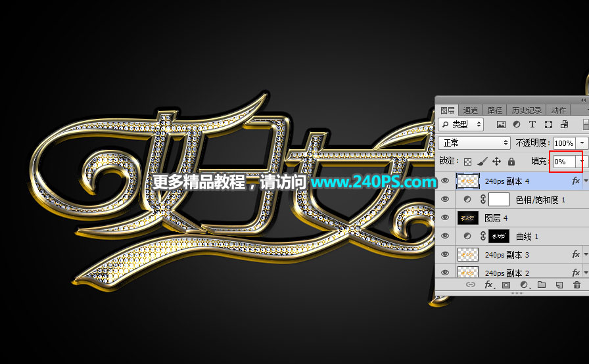Hide the 色相/饱和度 1 layer
Screen dimensions: 589x364
(x=445, y=199)
